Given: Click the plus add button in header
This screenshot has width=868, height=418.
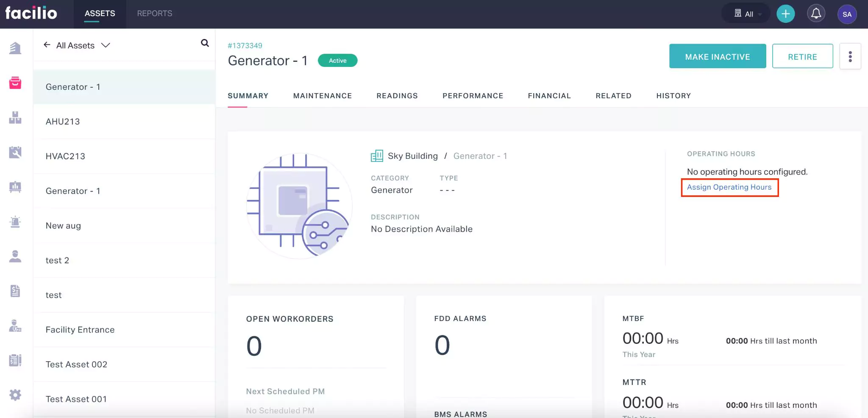Looking at the screenshot, I should click(785, 14).
